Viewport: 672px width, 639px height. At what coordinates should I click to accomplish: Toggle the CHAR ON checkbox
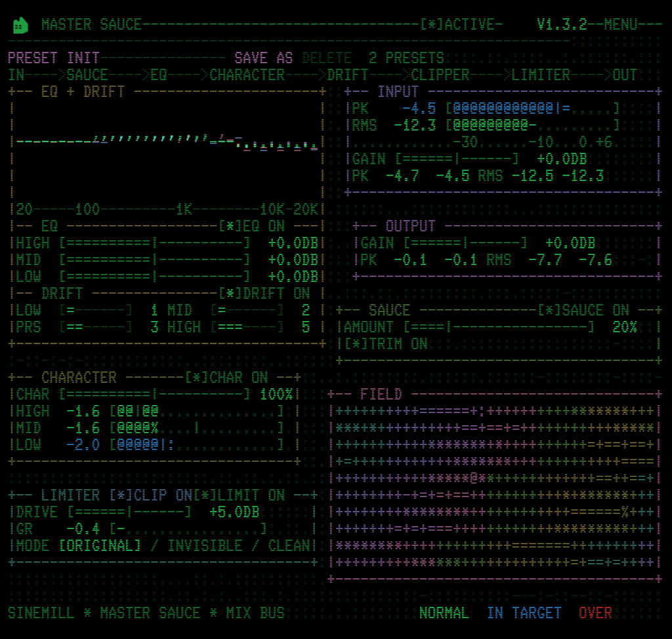(226, 378)
